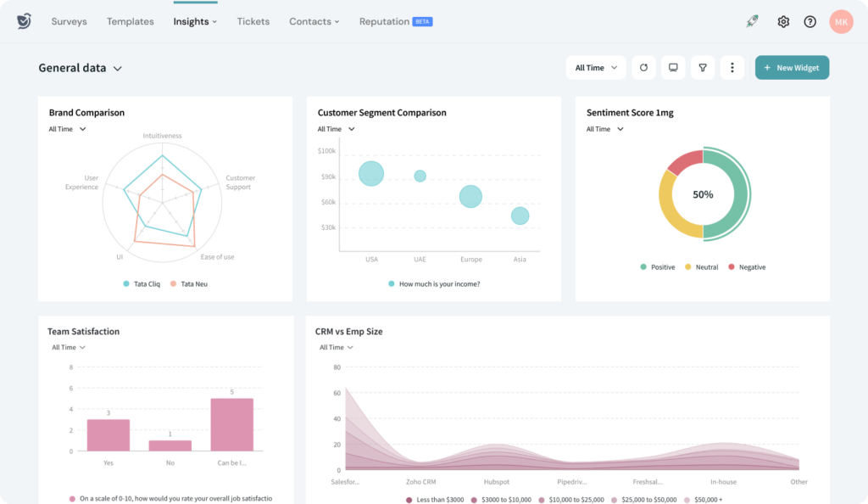
Task: Click the MK profile avatar
Action: click(x=841, y=21)
